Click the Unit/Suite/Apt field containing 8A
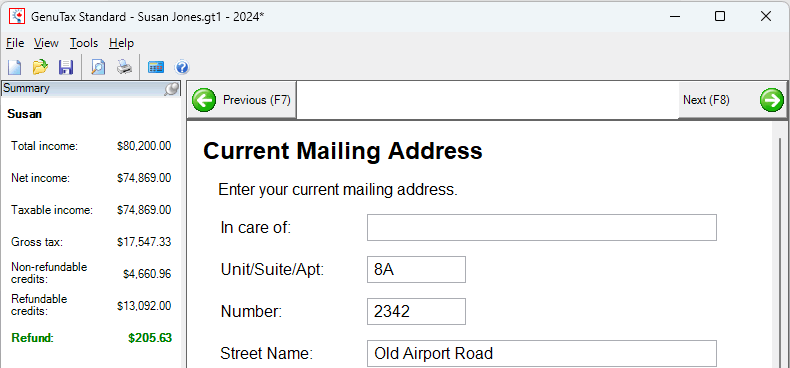The image size is (790, 368). pos(416,269)
